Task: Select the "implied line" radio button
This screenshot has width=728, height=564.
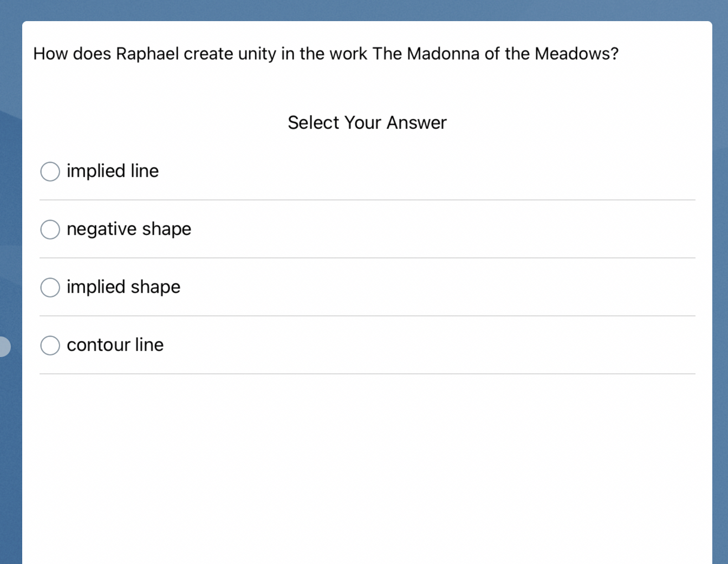Action: tap(50, 171)
